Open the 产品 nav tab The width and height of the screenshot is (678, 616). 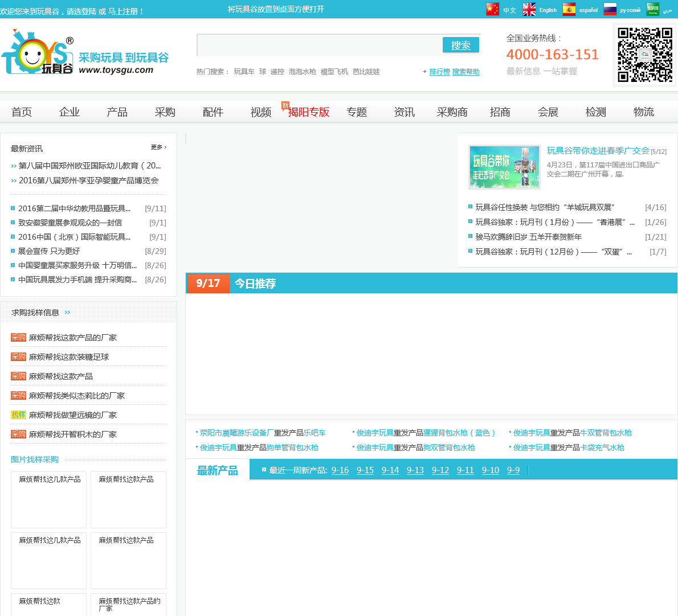click(x=117, y=112)
